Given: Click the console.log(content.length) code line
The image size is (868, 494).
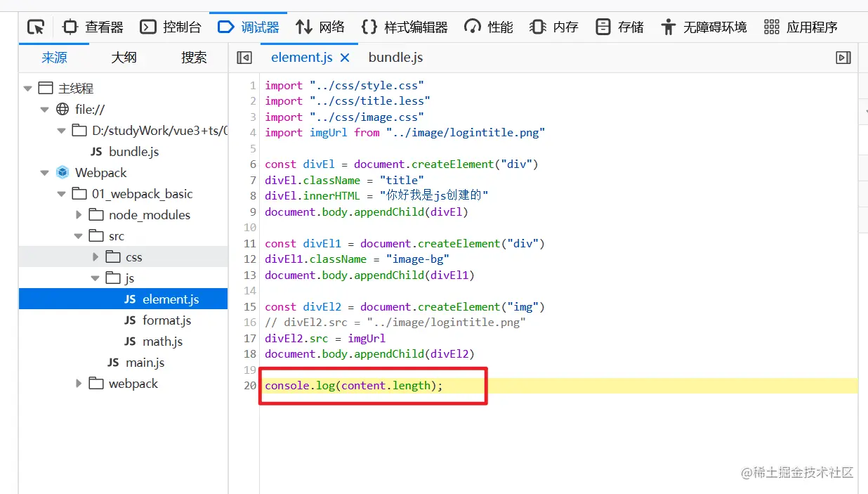Looking at the screenshot, I should click(354, 385).
